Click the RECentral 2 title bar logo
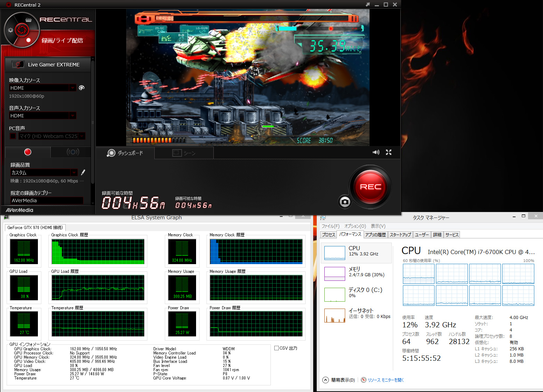 (9, 5)
